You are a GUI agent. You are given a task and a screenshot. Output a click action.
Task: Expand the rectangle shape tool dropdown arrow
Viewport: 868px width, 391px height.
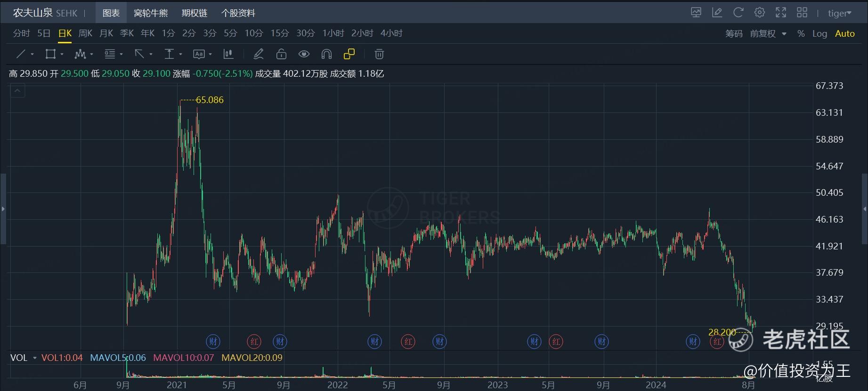point(62,55)
